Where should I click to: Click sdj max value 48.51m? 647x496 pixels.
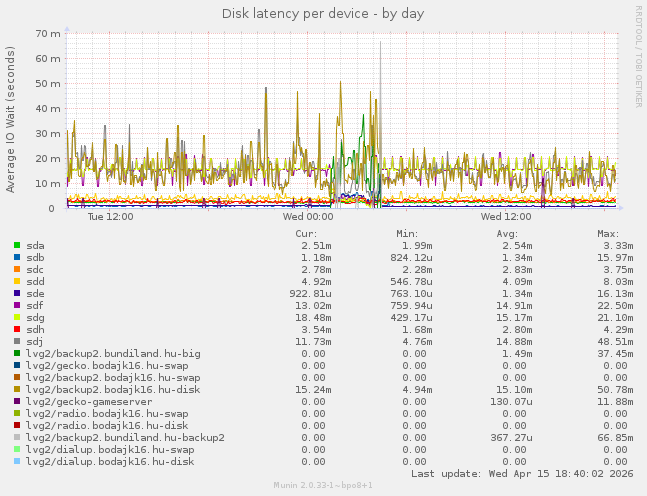tap(615, 342)
